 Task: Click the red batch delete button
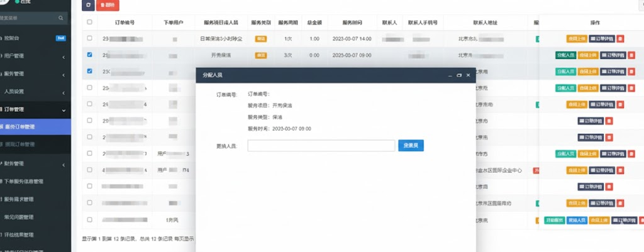[108, 5]
